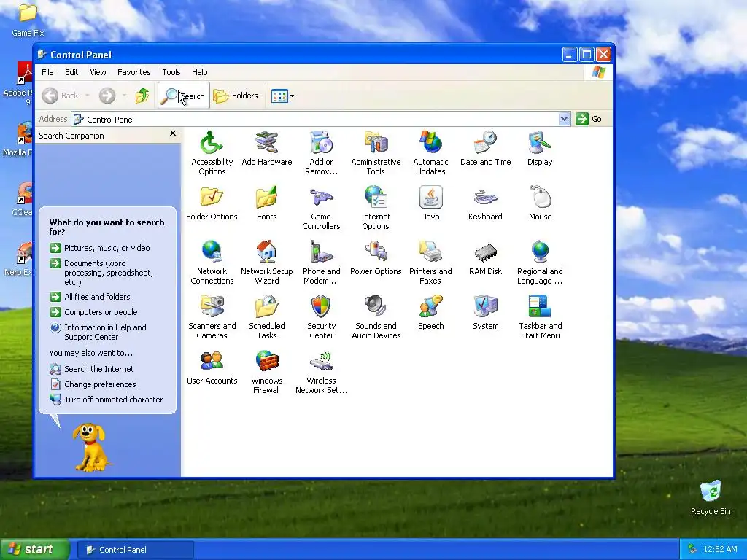This screenshot has width=747, height=560.
Task: Open Security Center icon
Action: (321, 317)
